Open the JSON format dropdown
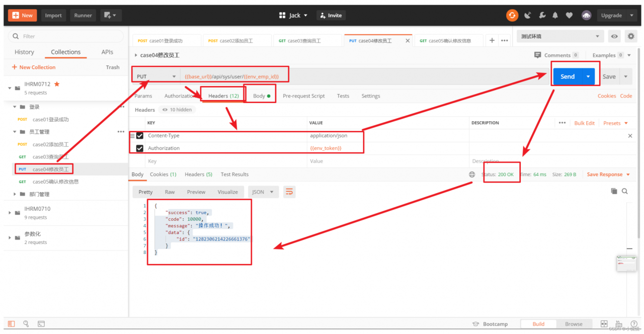This screenshot has height=334, width=644. (264, 192)
